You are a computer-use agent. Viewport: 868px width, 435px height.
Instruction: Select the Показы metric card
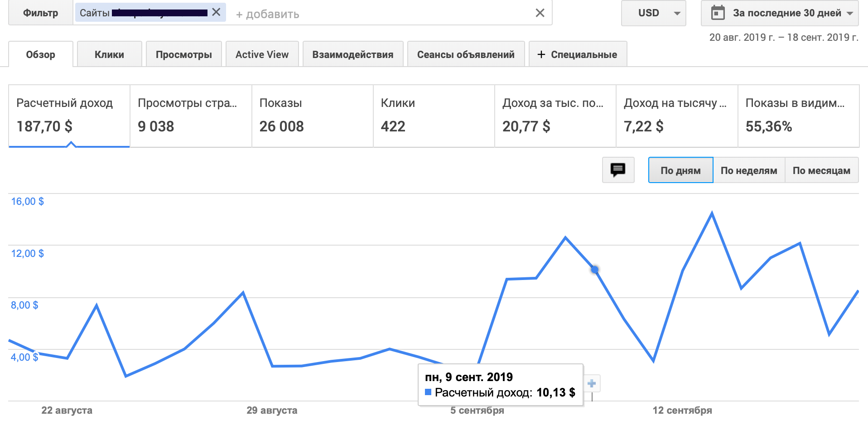pyautogui.click(x=312, y=116)
